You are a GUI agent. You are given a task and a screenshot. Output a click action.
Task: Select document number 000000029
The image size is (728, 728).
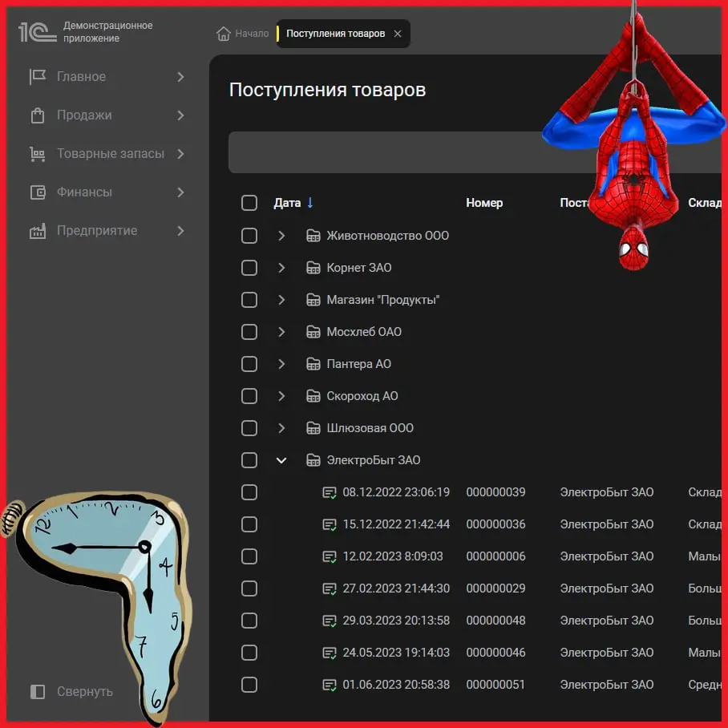[495, 588]
